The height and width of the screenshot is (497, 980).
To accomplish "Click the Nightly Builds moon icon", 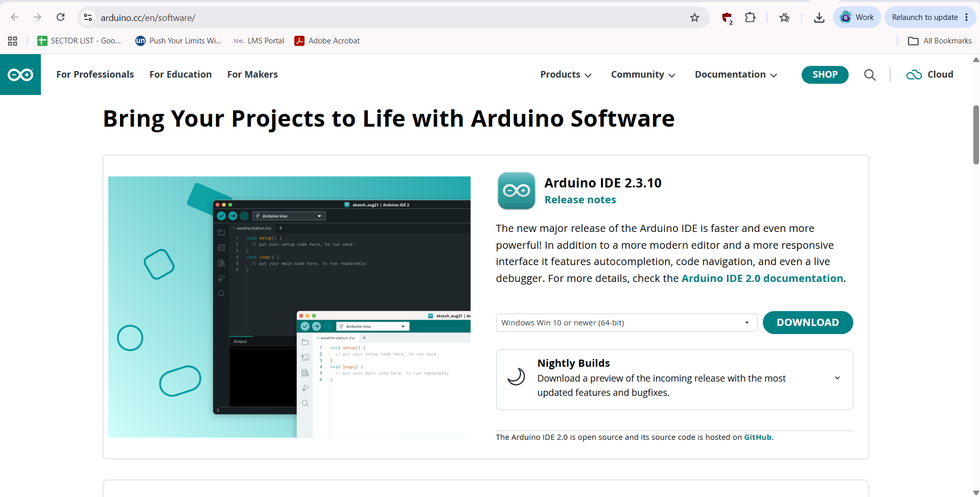I will click(x=516, y=377).
